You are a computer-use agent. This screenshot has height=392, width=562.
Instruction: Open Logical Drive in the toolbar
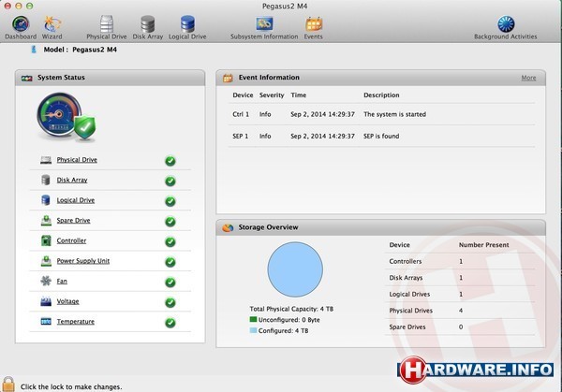click(187, 27)
